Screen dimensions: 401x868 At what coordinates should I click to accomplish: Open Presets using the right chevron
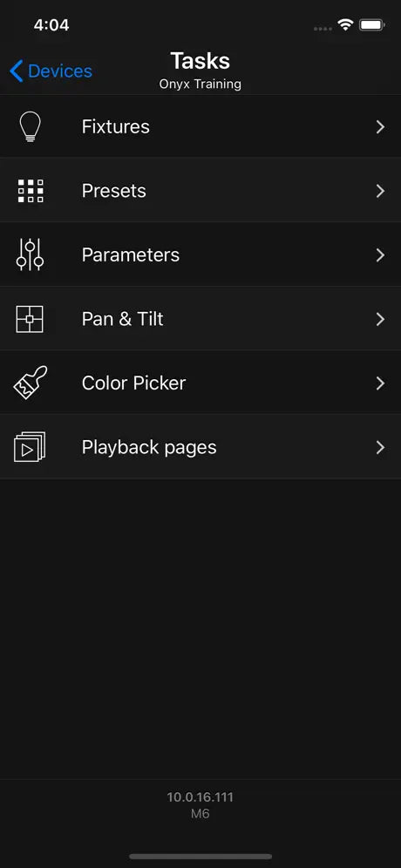(x=380, y=191)
